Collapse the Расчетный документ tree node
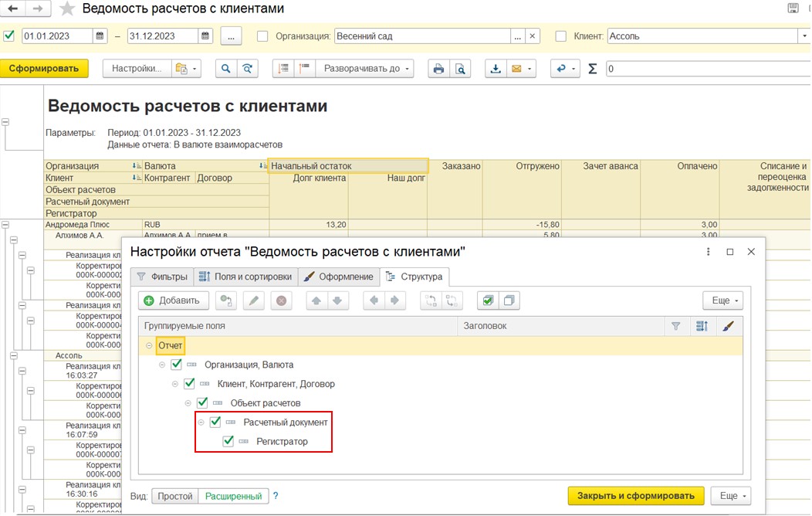This screenshot has width=812, height=516. tap(201, 423)
